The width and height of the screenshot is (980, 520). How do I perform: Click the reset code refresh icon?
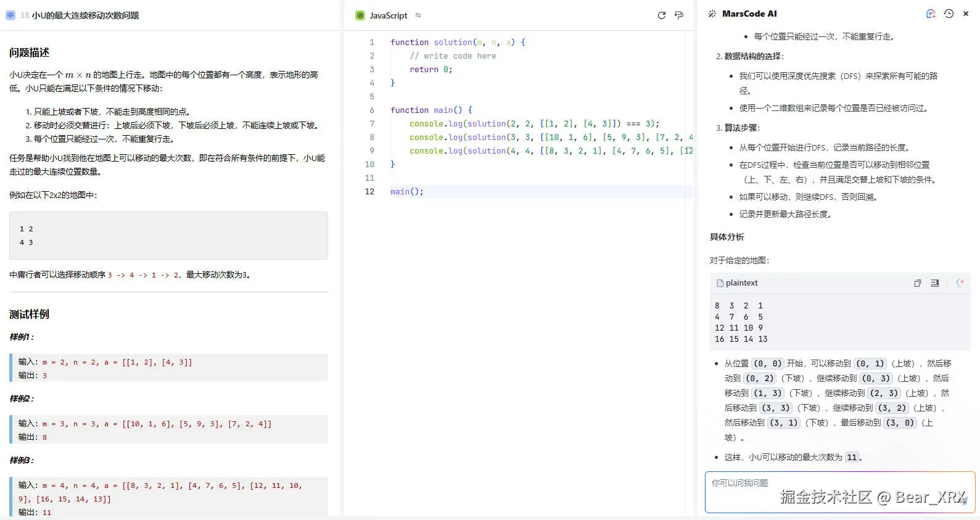(x=661, y=15)
